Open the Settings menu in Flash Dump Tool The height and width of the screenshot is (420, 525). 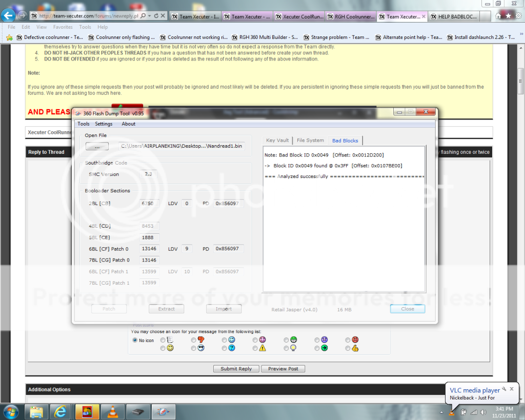point(104,124)
